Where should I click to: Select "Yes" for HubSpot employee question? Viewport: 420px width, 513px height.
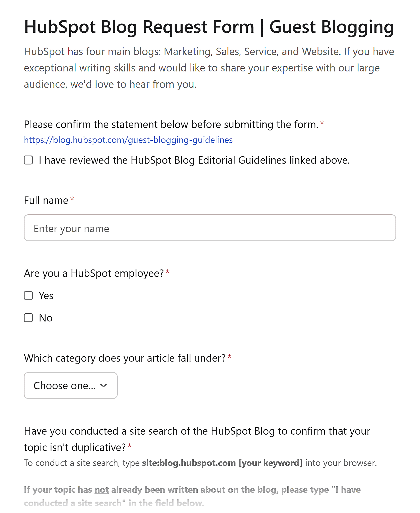[x=28, y=295]
